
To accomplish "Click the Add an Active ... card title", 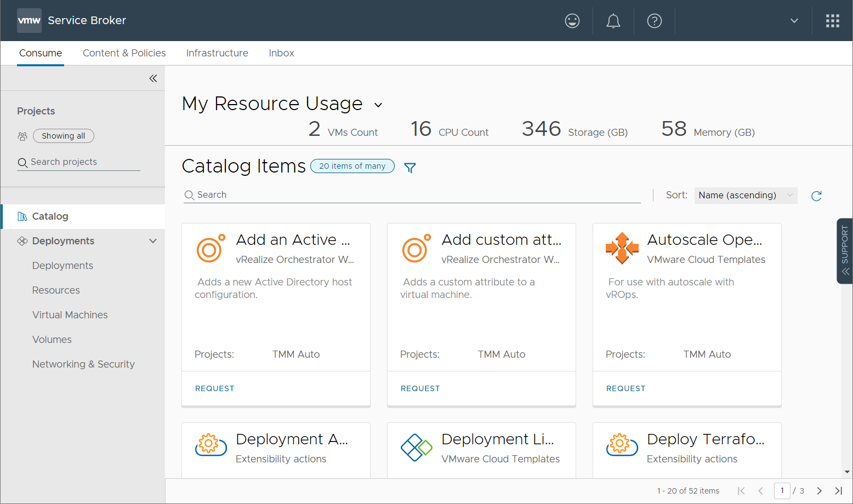I will pos(293,240).
